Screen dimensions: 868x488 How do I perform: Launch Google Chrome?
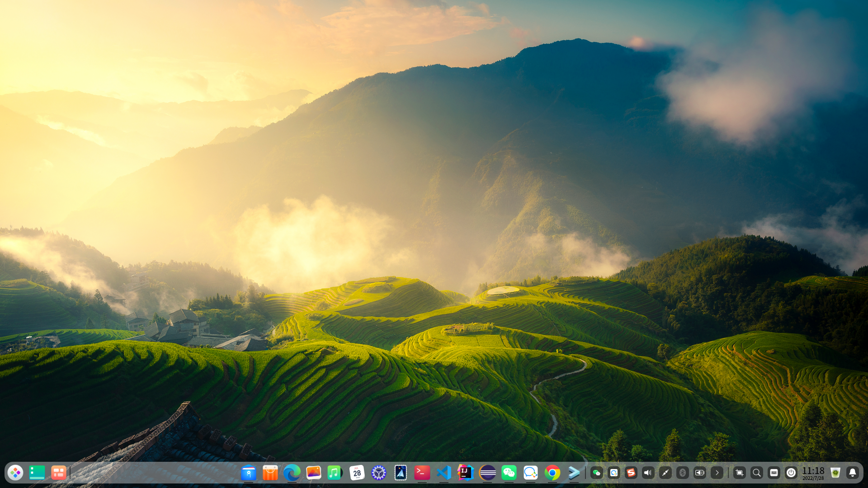tap(552, 473)
